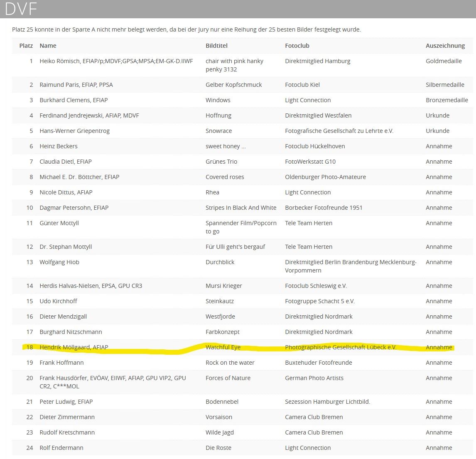Click Photographische Gesellschaft Lübeck e.V.

pyautogui.click(x=341, y=347)
